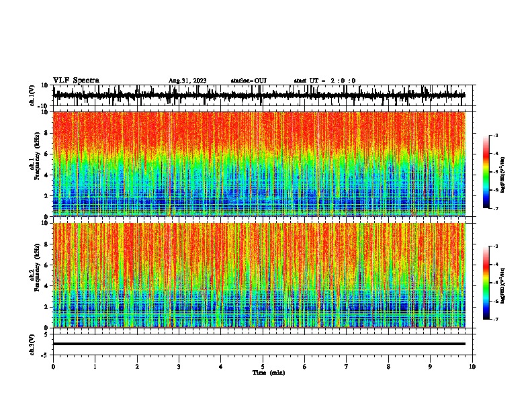Click the "4" tick on the Time axis

221,367
